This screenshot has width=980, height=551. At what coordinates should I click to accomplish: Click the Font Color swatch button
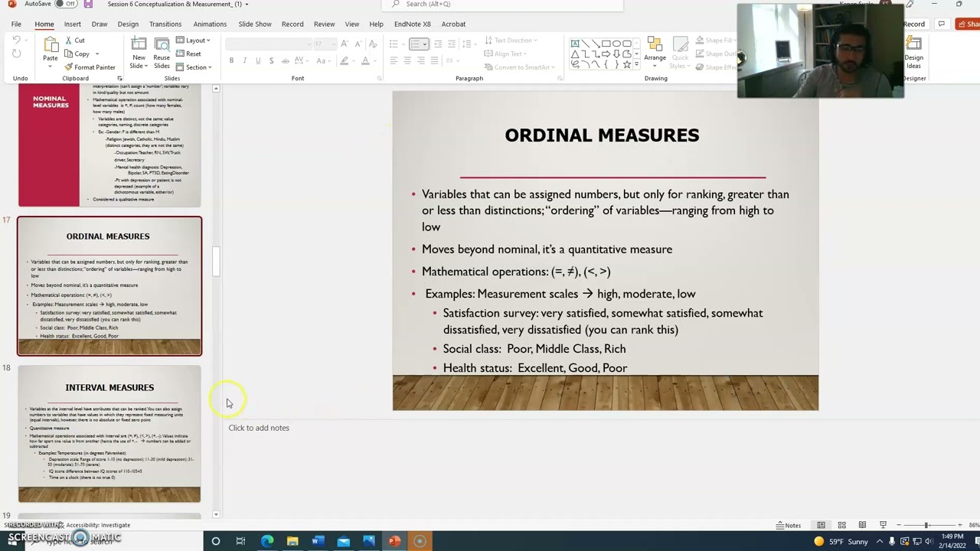coord(365,60)
